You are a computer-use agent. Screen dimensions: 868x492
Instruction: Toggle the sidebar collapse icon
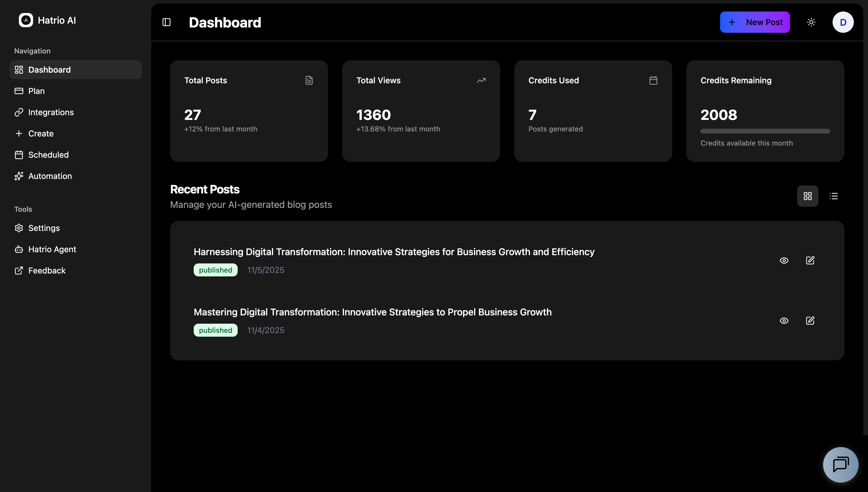click(x=166, y=22)
